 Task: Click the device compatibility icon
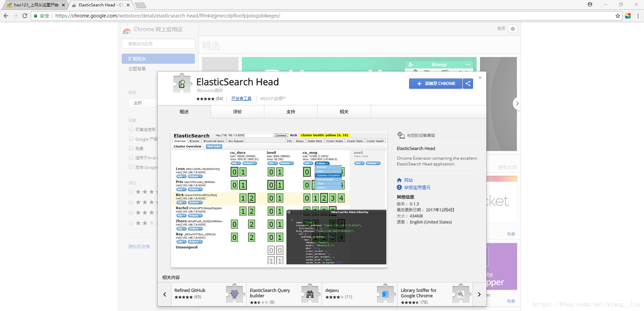[401, 135]
